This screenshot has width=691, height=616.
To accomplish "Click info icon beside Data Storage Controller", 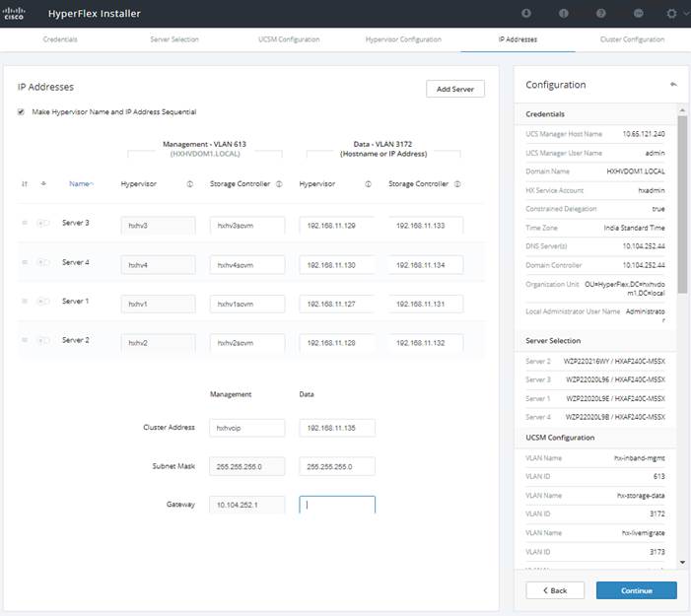I will 457,183.
